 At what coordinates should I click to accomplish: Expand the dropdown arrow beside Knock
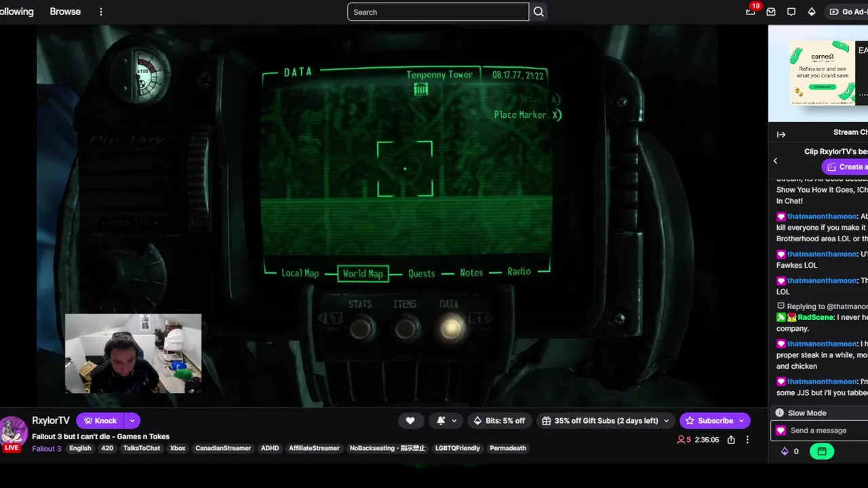[132, 421]
